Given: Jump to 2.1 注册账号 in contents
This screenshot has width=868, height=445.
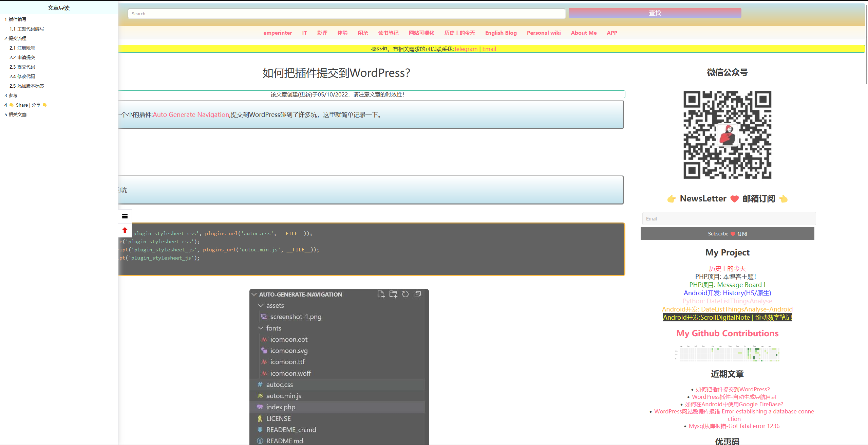Looking at the screenshot, I should (x=22, y=48).
